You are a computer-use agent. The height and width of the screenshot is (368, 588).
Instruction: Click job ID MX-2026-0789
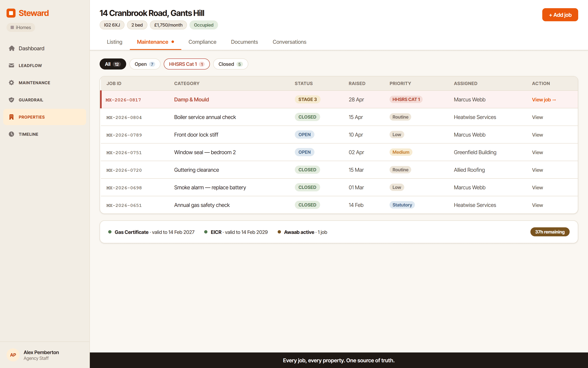[x=124, y=135]
